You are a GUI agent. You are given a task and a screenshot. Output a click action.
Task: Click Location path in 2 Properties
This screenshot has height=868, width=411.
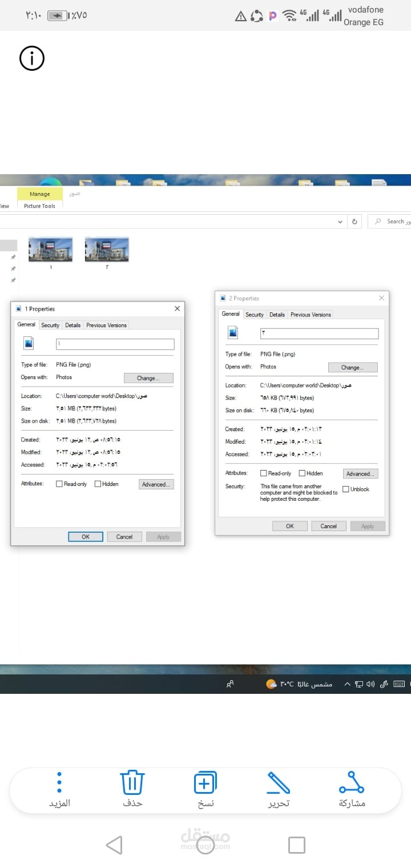305,385
